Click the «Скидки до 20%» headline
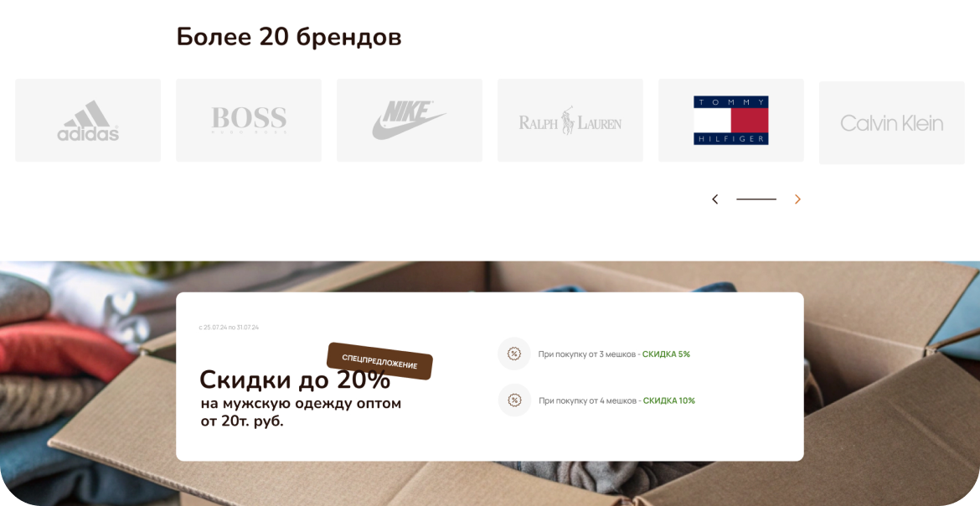 [295, 379]
